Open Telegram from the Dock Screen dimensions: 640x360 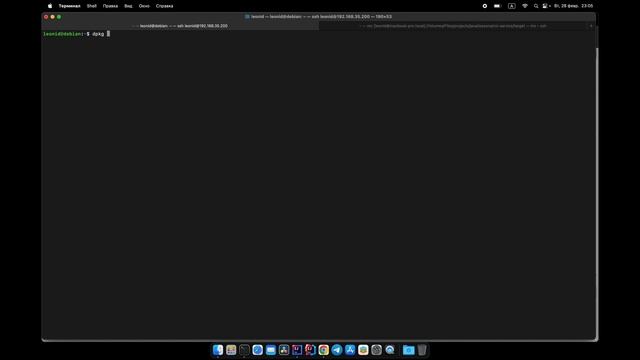click(337, 350)
